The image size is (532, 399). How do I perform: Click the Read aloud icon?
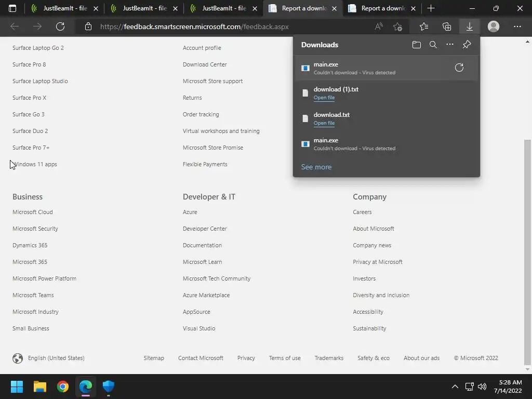[379, 26]
